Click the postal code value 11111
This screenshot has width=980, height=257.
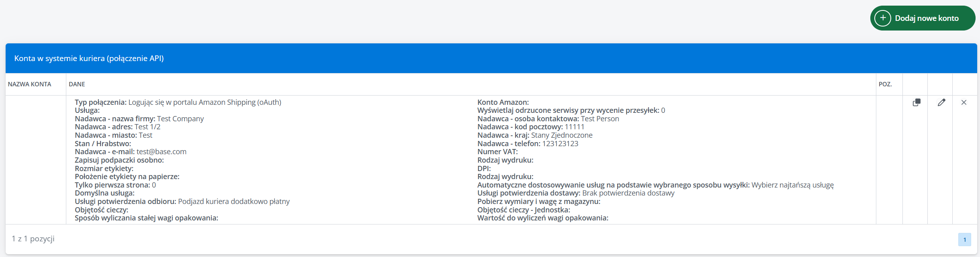(574, 127)
